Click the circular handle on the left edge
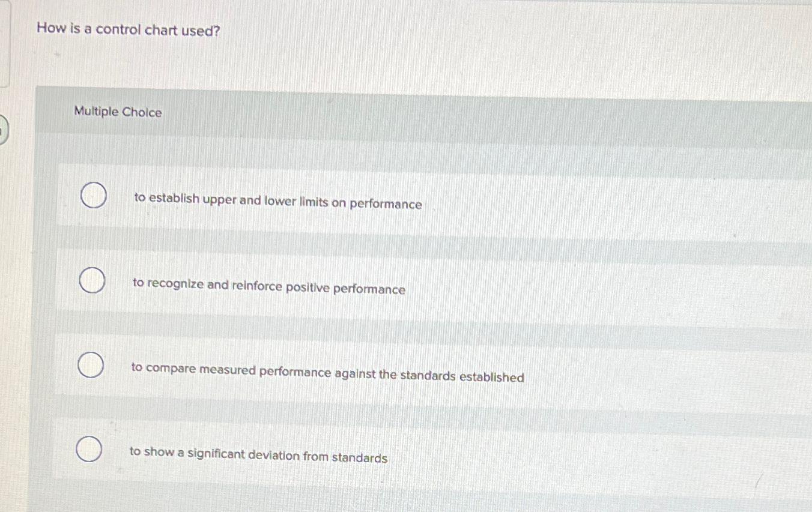Image resolution: width=812 pixels, height=512 pixels. tap(2, 128)
